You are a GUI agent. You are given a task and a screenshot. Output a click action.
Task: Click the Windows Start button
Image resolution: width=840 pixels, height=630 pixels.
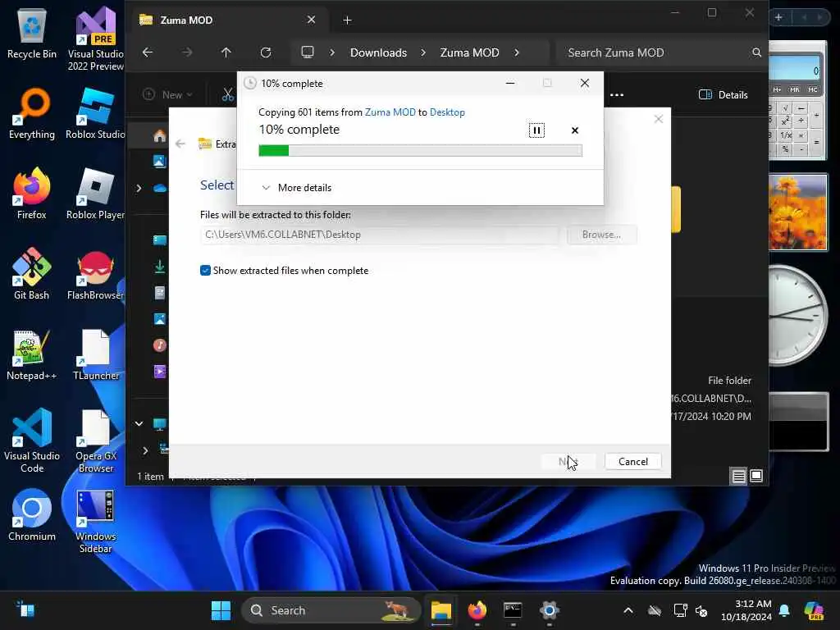coord(221,610)
